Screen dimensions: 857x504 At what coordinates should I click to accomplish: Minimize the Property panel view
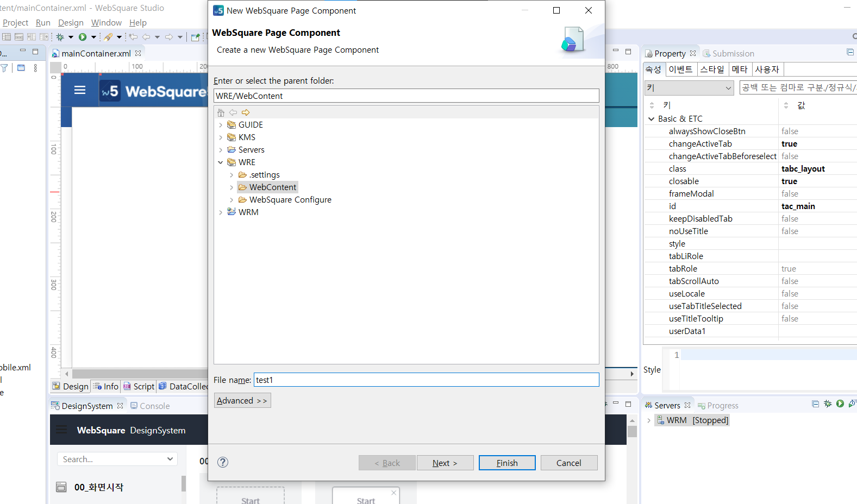(850, 52)
